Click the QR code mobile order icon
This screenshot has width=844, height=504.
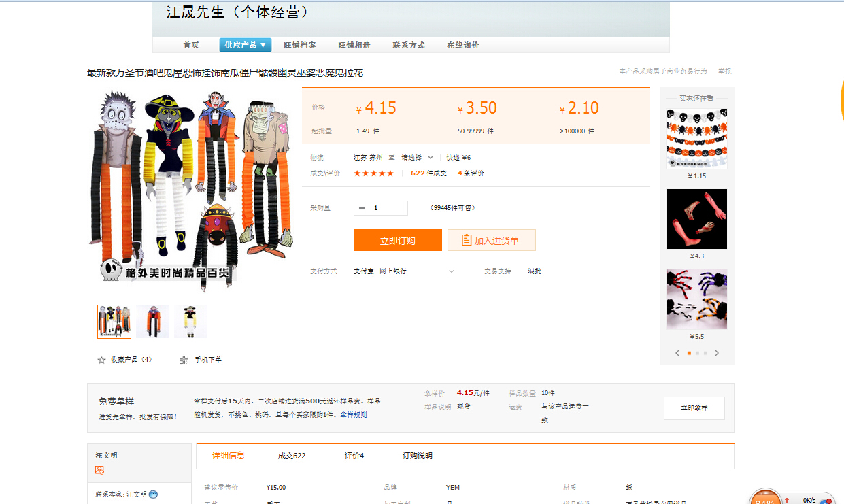coord(184,360)
